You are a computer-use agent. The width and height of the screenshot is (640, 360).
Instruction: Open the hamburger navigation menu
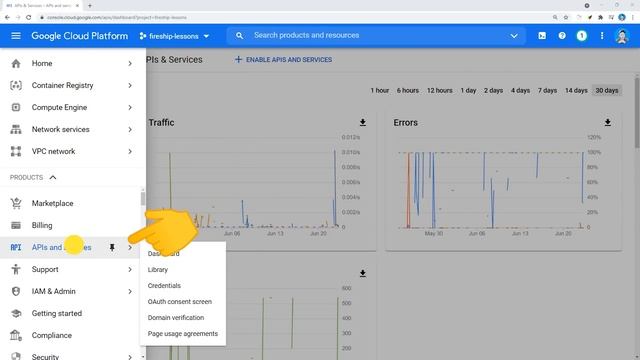[x=16, y=36]
